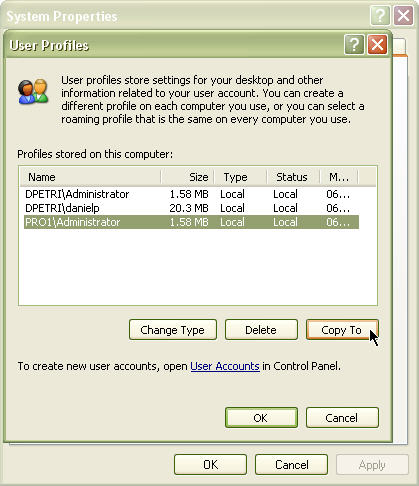
Task: Click the Change Type button
Action: click(x=173, y=330)
